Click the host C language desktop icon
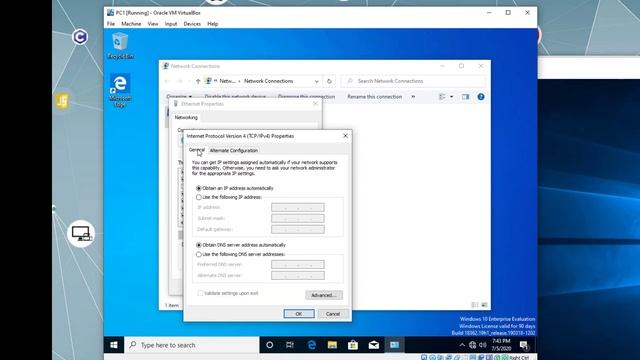This screenshot has height=360, width=640. (x=80, y=37)
